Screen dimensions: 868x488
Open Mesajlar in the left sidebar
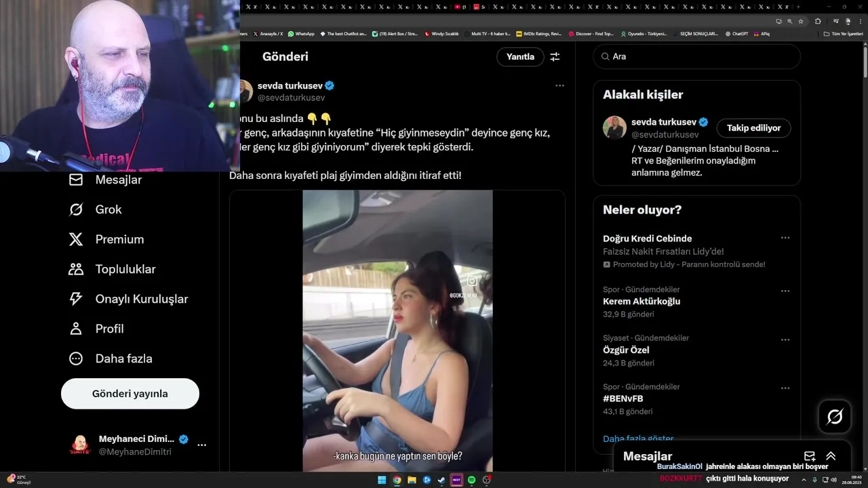105,180
